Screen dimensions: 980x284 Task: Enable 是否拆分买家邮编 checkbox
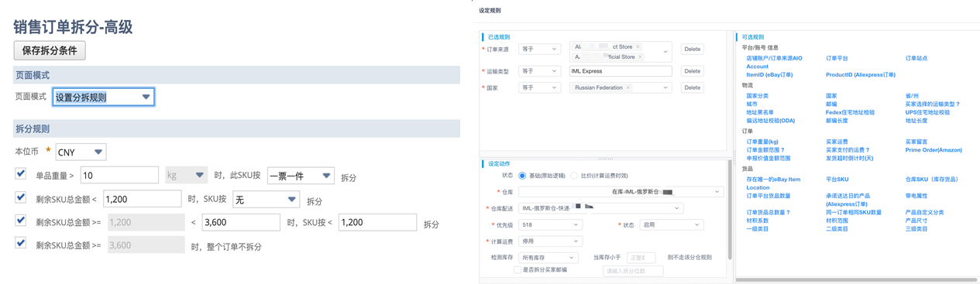tap(518, 270)
